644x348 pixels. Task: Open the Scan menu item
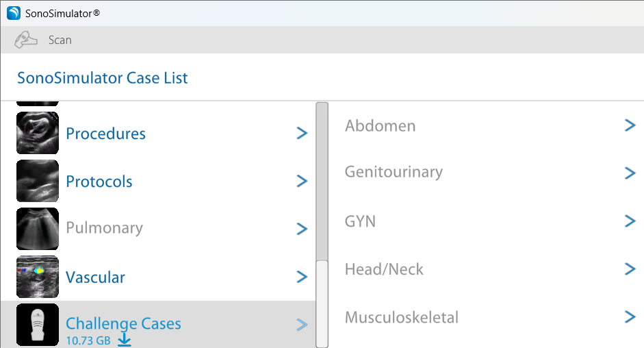tap(60, 40)
